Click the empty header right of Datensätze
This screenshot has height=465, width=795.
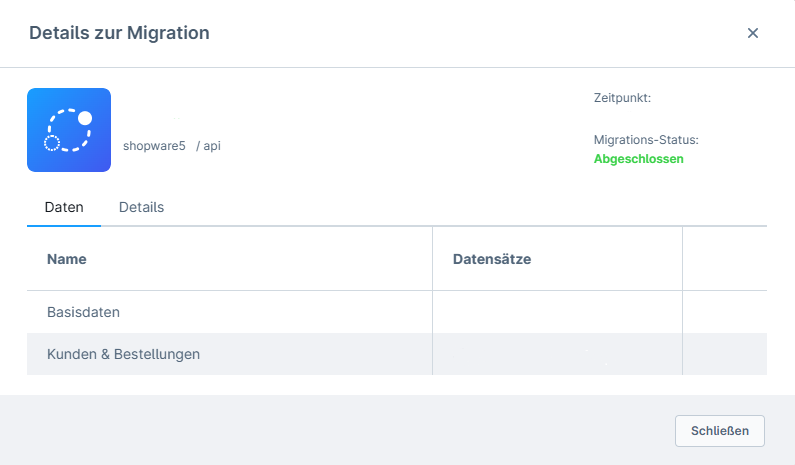[x=725, y=259]
